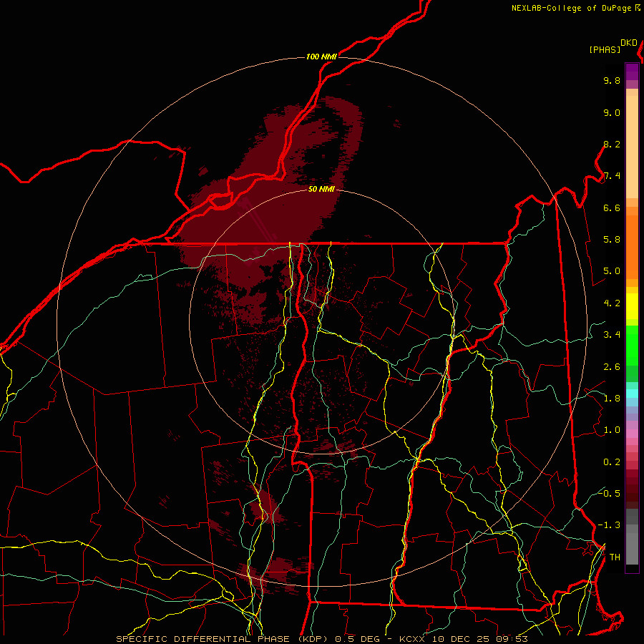Click the 0.2 scale value
Viewport: 644px width, 644px height.
[612, 462]
